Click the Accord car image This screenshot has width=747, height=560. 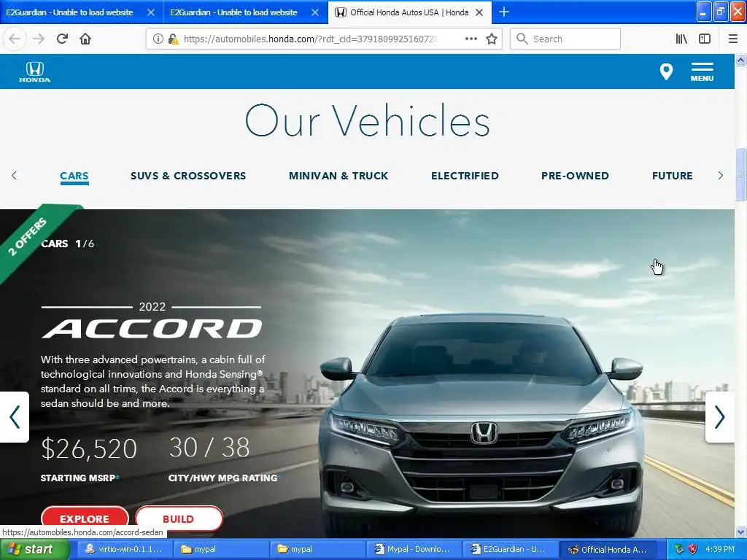[481, 424]
